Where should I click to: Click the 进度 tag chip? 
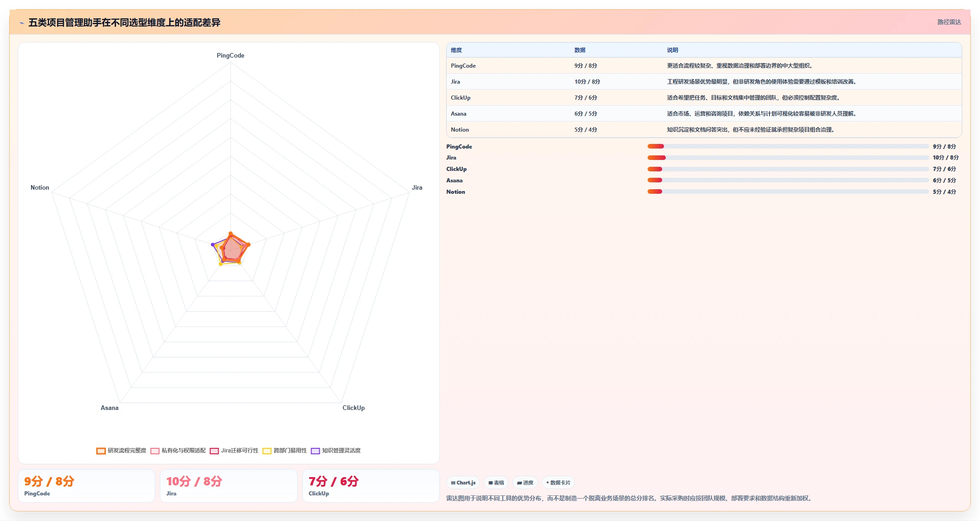(x=525, y=483)
